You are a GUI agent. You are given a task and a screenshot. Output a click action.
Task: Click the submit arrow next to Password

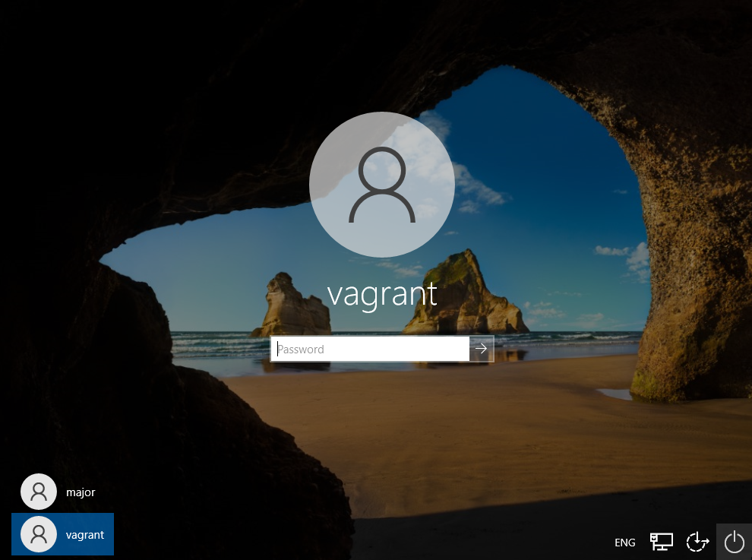[481, 349]
